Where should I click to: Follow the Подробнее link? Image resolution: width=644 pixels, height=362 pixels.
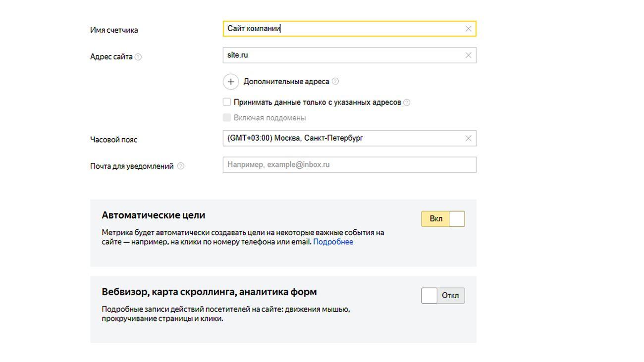tap(333, 242)
